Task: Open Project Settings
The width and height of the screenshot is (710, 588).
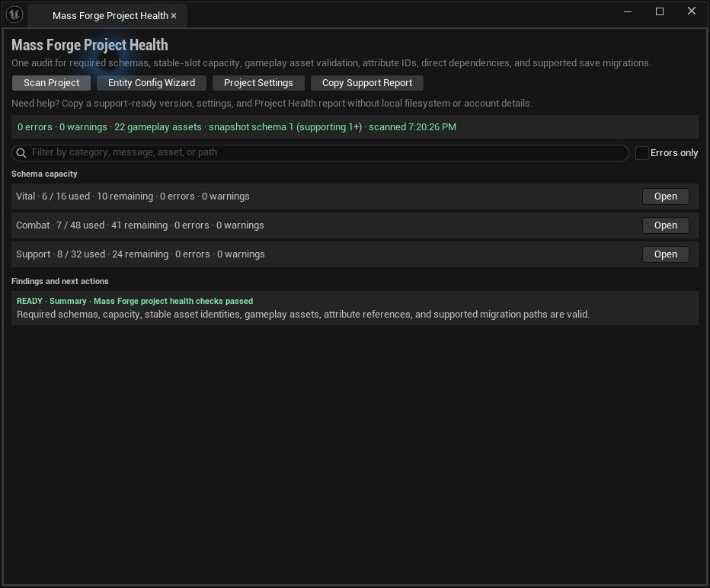Action: tap(258, 83)
